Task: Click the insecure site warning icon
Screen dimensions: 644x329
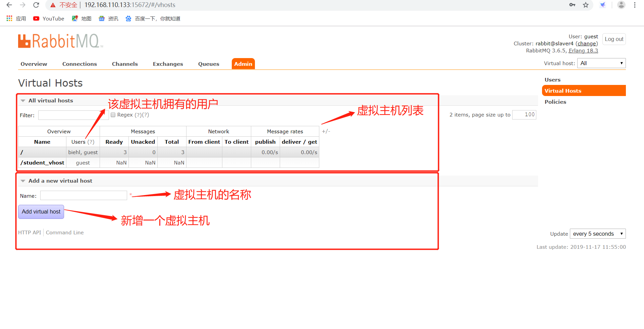Action: [53, 5]
